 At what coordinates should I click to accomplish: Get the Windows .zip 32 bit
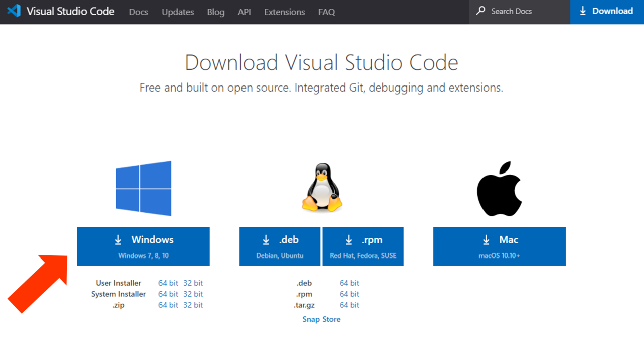pos(193,305)
